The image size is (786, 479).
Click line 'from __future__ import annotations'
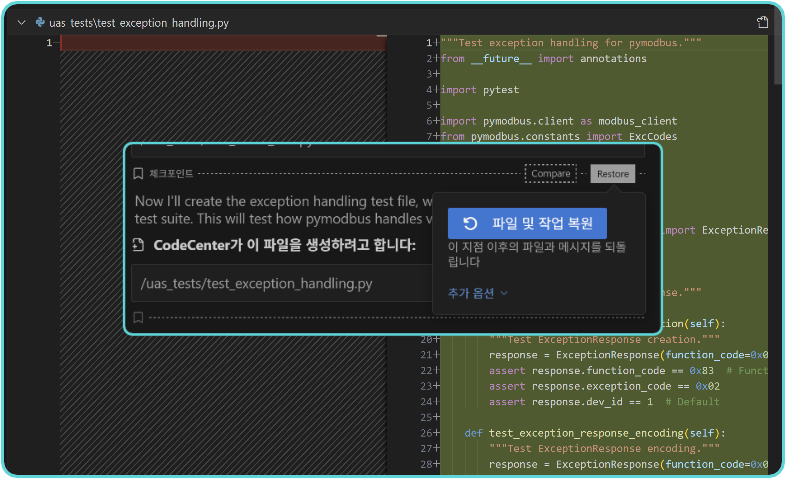(x=543, y=59)
